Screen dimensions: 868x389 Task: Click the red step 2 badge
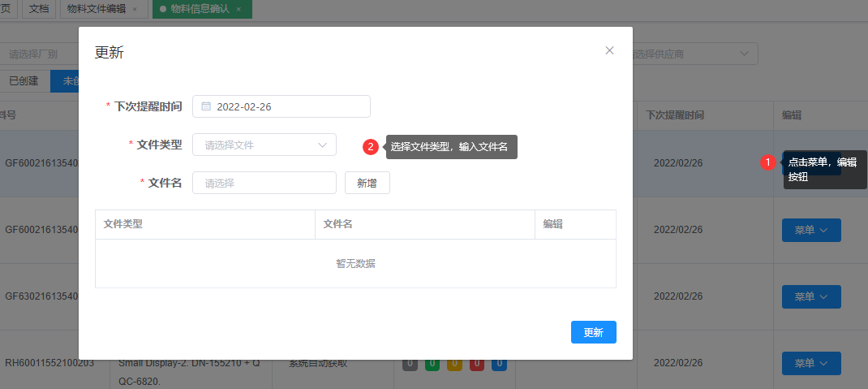point(371,147)
